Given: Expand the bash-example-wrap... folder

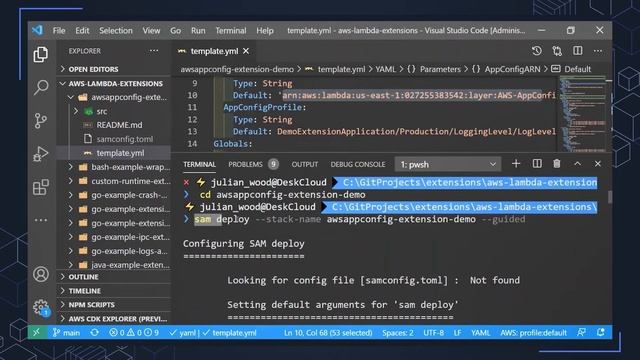Looking at the screenshot, I should [x=113, y=167].
